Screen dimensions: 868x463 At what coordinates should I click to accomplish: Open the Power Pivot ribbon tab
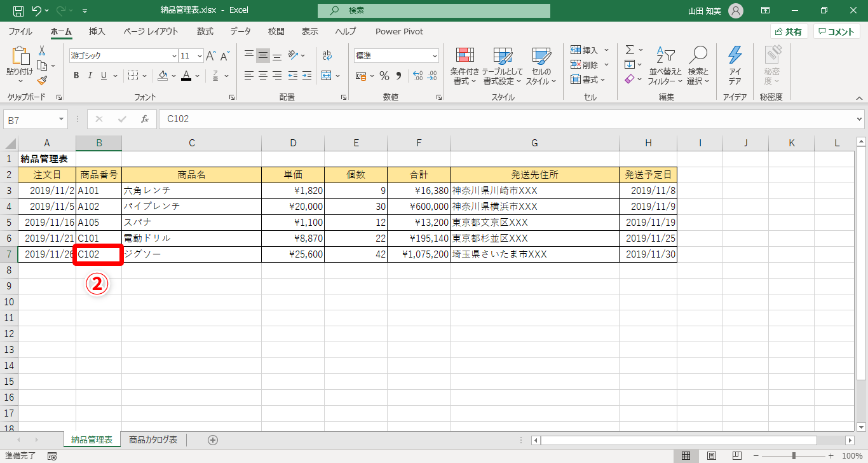pos(399,31)
